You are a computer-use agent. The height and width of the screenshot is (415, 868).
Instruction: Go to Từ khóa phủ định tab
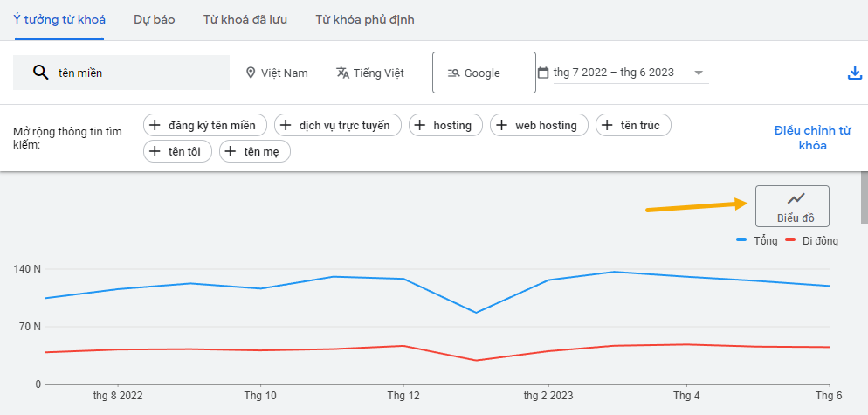(365, 19)
